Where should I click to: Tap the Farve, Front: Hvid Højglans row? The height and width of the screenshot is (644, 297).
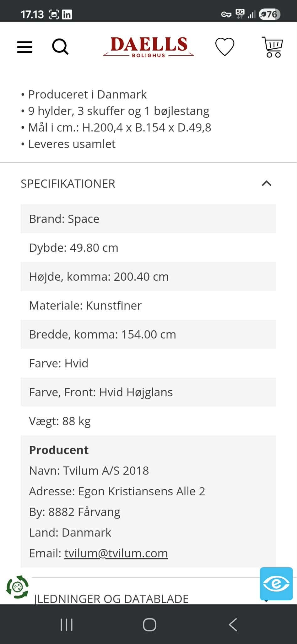tap(148, 392)
